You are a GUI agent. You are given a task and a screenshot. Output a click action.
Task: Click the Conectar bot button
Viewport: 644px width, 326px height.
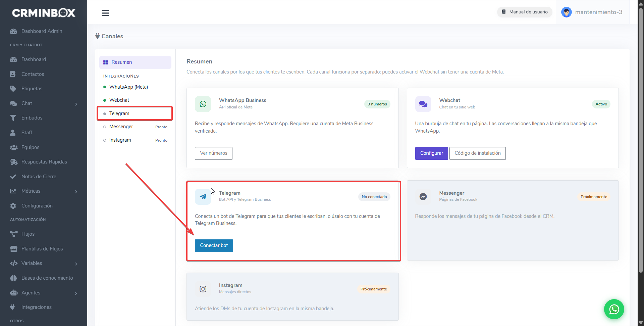(214, 246)
